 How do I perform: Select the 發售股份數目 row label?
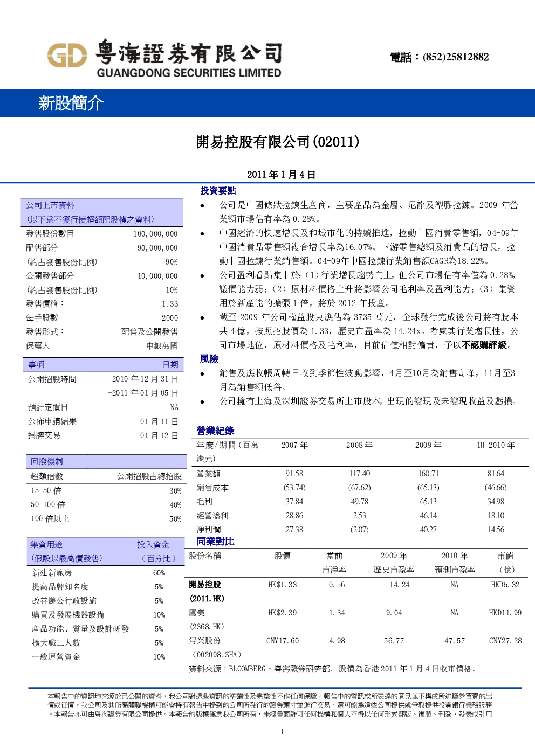coord(50,234)
